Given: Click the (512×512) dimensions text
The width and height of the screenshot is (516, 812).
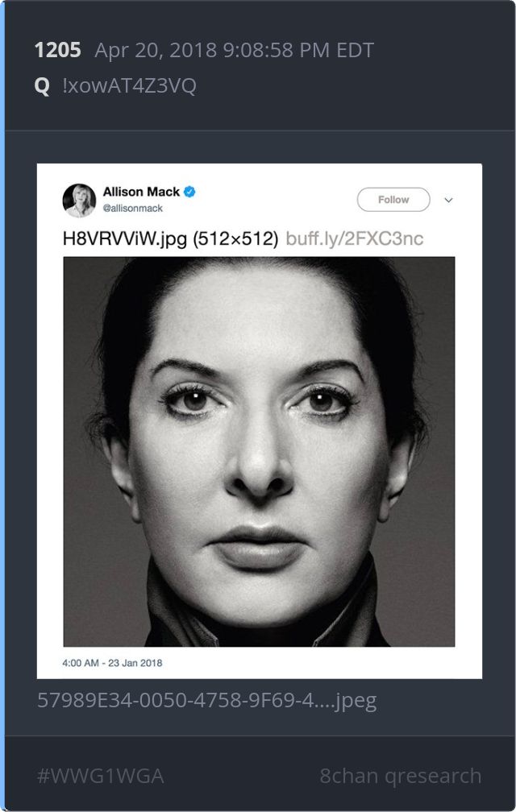Looking at the screenshot, I should (235, 238).
